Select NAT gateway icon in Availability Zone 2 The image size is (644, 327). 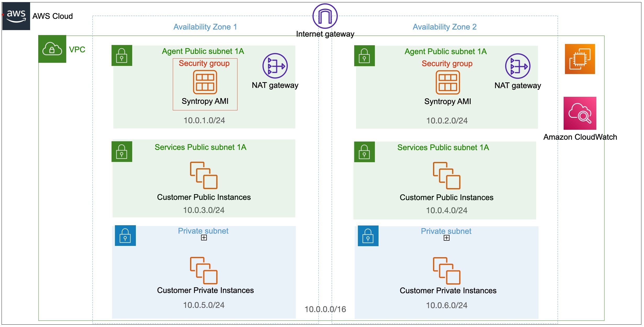(x=518, y=66)
